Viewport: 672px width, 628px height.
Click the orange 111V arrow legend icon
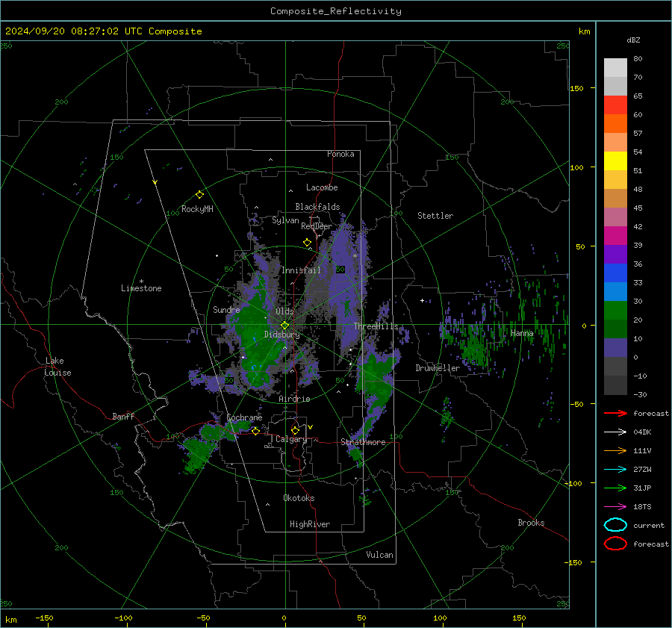coord(615,450)
